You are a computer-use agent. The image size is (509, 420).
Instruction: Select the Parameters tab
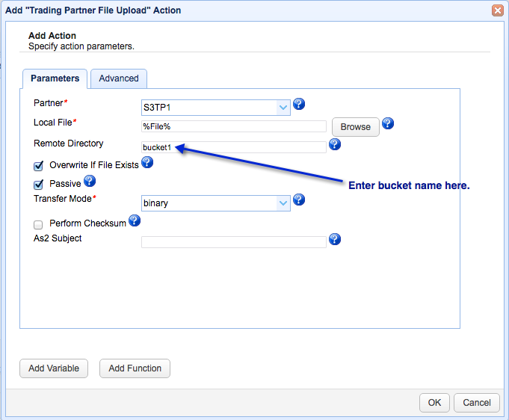(55, 78)
